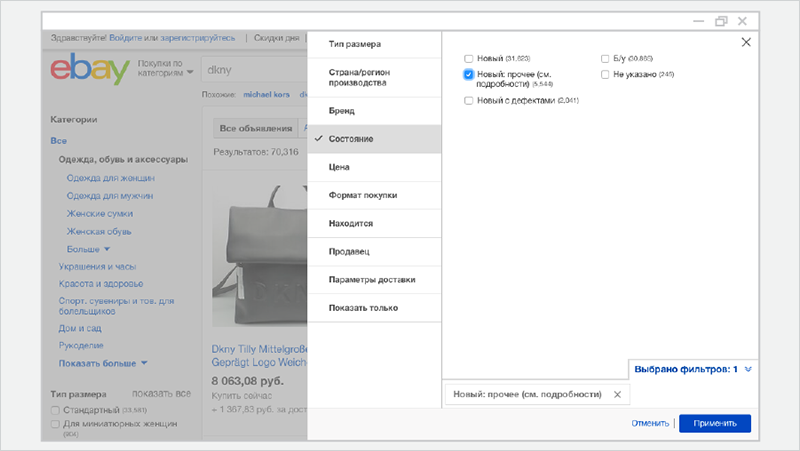Open 'Спорт, сувениры и тов. для болельщиков' category
This screenshot has height=451, width=800.
pos(116,306)
